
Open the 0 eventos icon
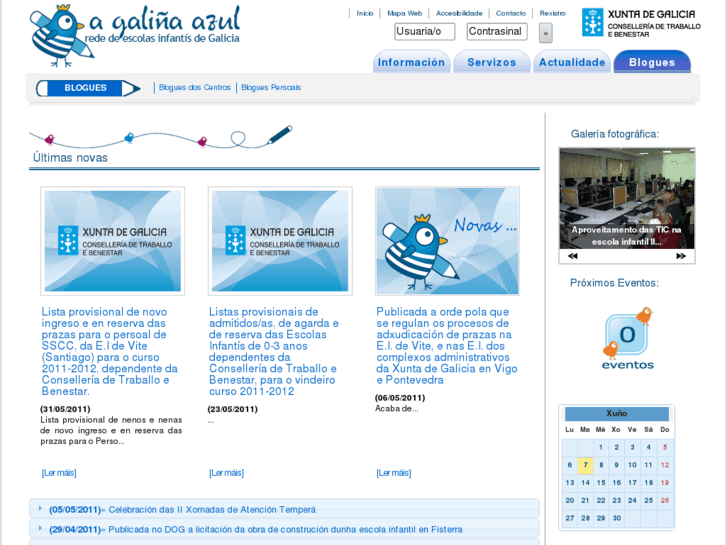[x=627, y=339]
